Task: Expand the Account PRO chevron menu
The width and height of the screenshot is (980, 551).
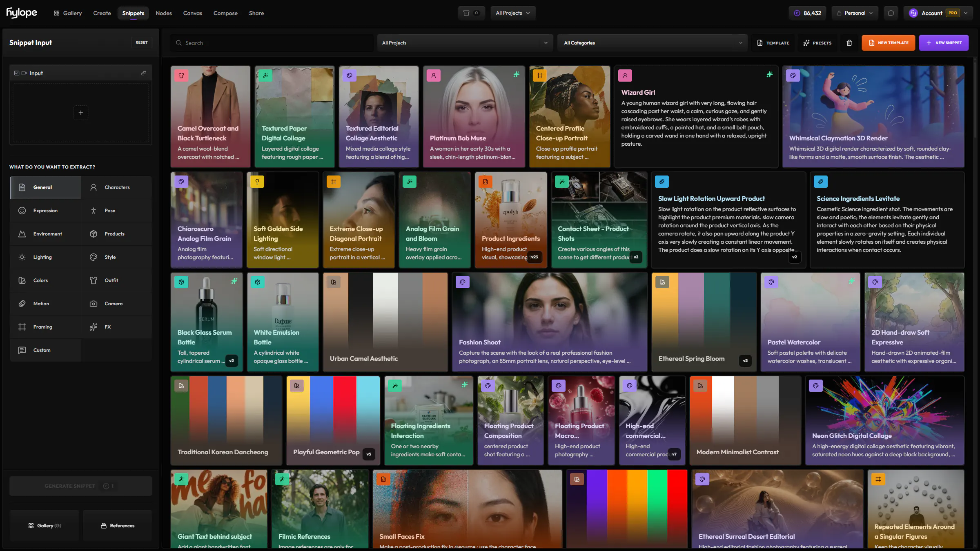Action: [966, 13]
